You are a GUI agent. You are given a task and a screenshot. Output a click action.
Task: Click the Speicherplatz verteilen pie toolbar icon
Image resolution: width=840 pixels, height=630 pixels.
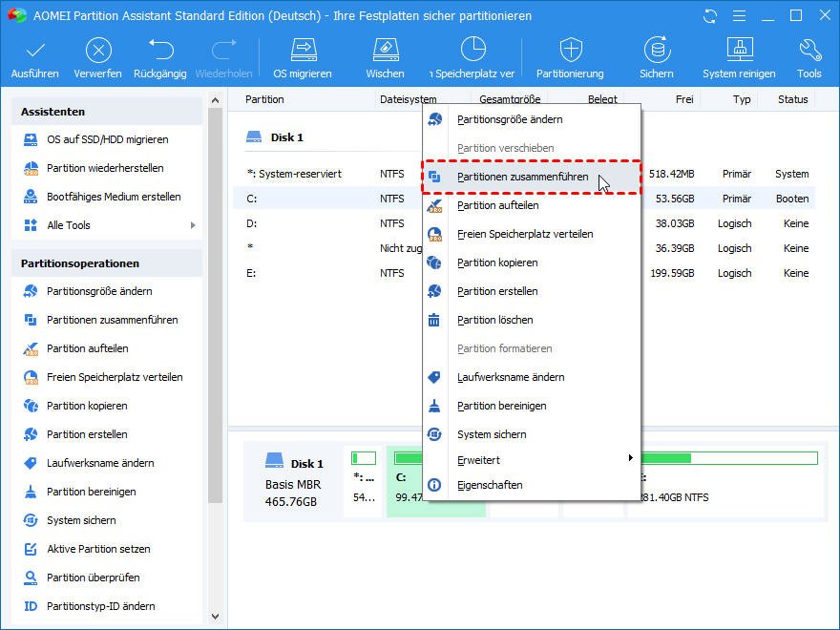[473, 51]
